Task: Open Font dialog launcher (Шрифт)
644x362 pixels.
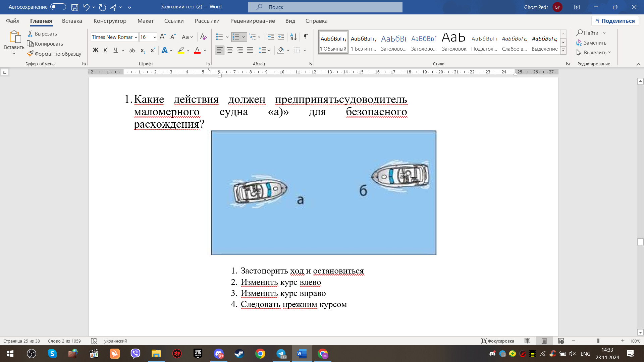Action: tap(208, 64)
